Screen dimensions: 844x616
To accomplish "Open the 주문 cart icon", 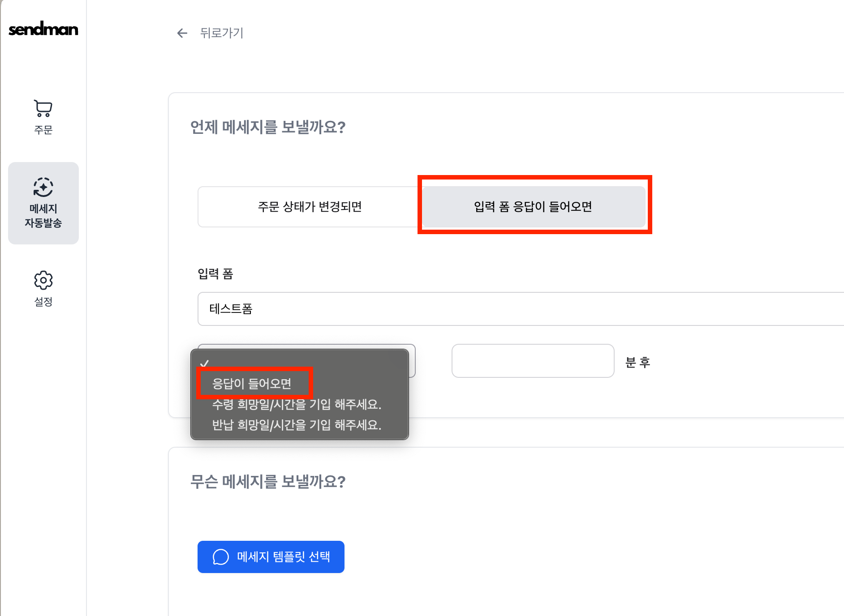I will click(x=43, y=108).
